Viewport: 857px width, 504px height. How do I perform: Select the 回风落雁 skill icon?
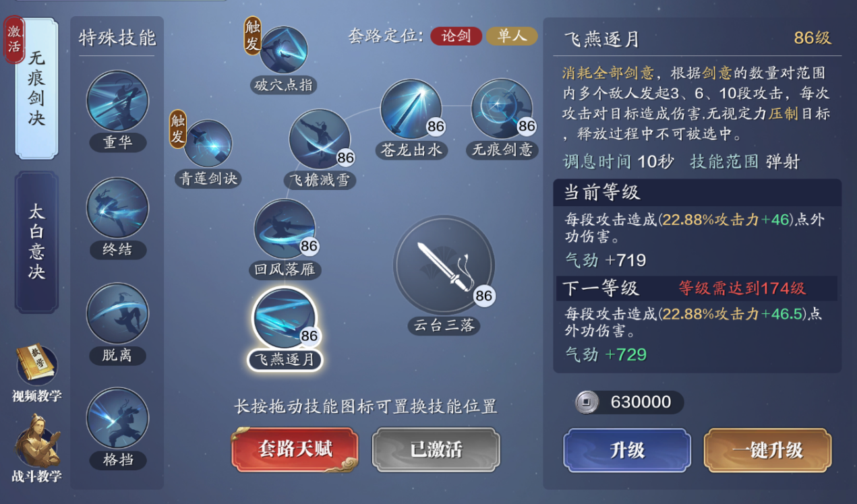(x=285, y=230)
